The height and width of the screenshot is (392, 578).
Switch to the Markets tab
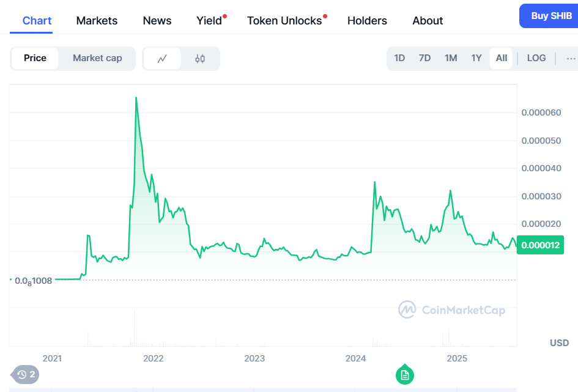97,20
